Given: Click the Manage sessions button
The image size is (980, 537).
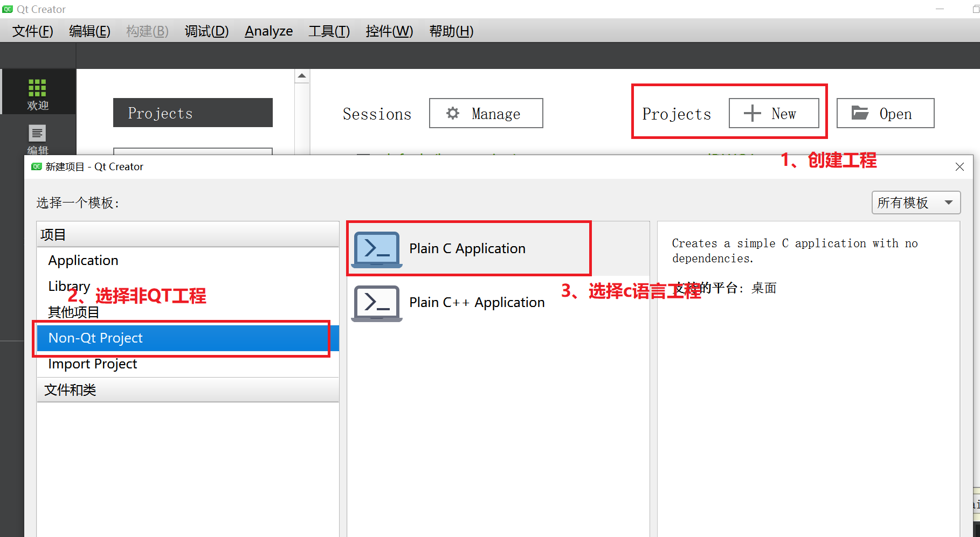Looking at the screenshot, I should (x=485, y=113).
